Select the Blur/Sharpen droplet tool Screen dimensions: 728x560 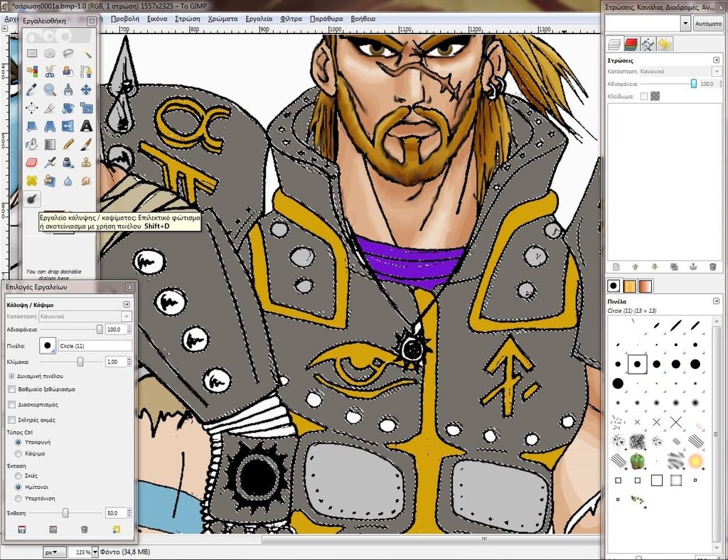coord(68,181)
